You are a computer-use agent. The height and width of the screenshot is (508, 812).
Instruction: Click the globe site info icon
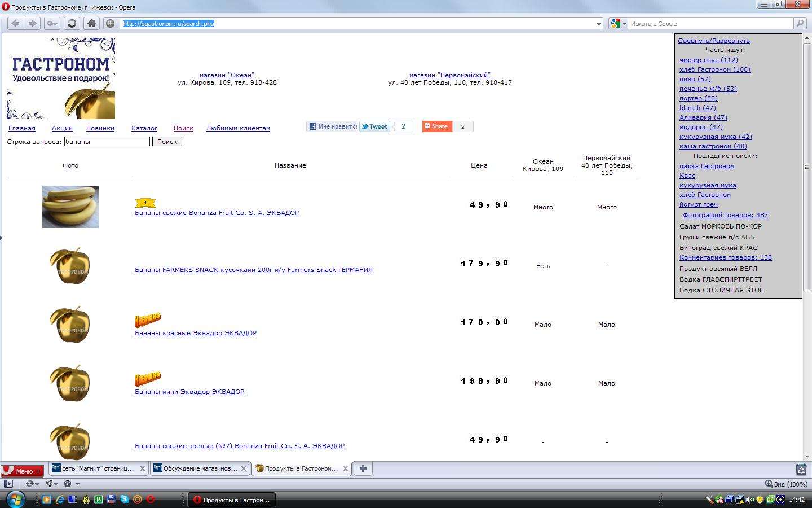(111, 23)
